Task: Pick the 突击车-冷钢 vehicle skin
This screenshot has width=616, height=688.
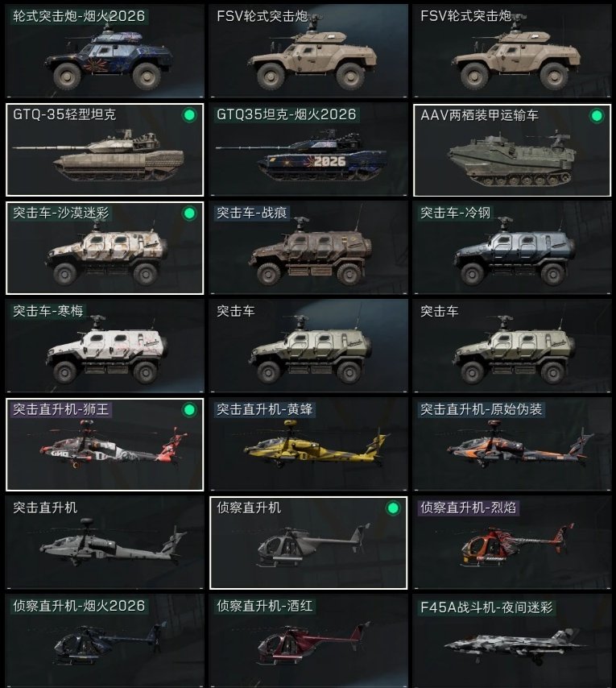Action: point(512,248)
